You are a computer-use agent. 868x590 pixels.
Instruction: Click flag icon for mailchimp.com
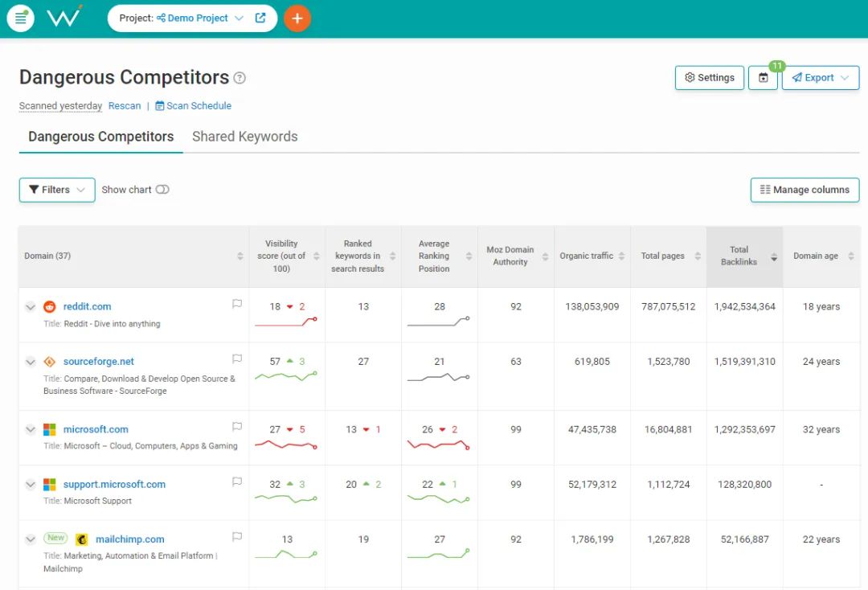tap(237, 537)
